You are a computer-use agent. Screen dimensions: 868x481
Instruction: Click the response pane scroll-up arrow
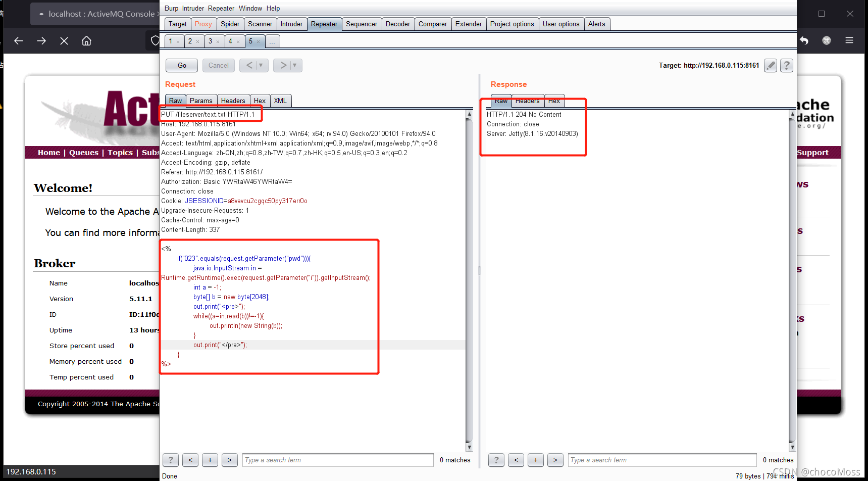pos(792,114)
